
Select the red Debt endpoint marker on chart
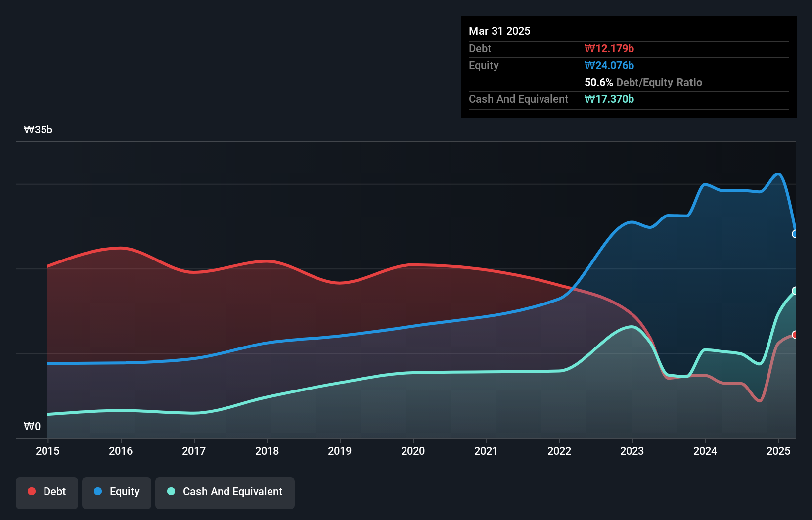795,335
